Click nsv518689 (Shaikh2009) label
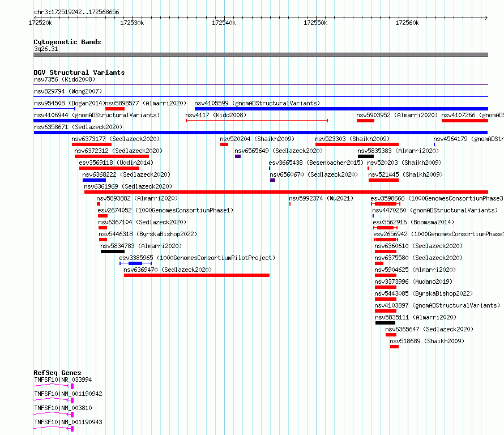The height and width of the screenshot is (435, 504). [x=427, y=341]
